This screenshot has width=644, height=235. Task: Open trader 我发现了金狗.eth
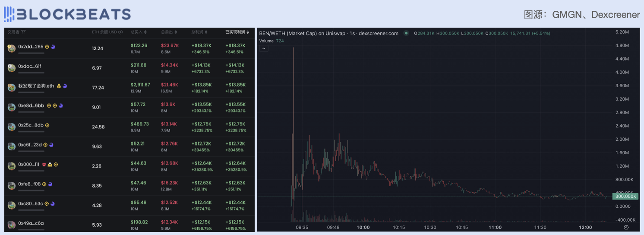36,86
